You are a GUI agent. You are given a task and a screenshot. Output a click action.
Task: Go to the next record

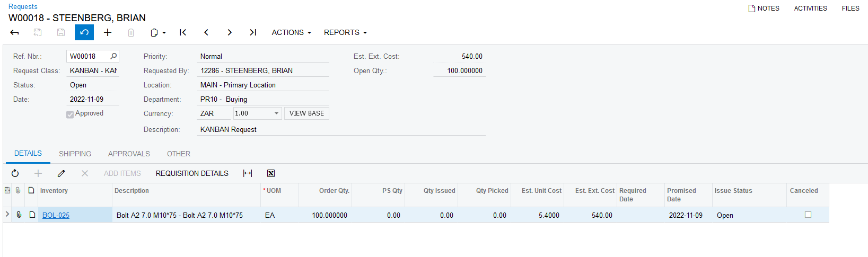230,32
